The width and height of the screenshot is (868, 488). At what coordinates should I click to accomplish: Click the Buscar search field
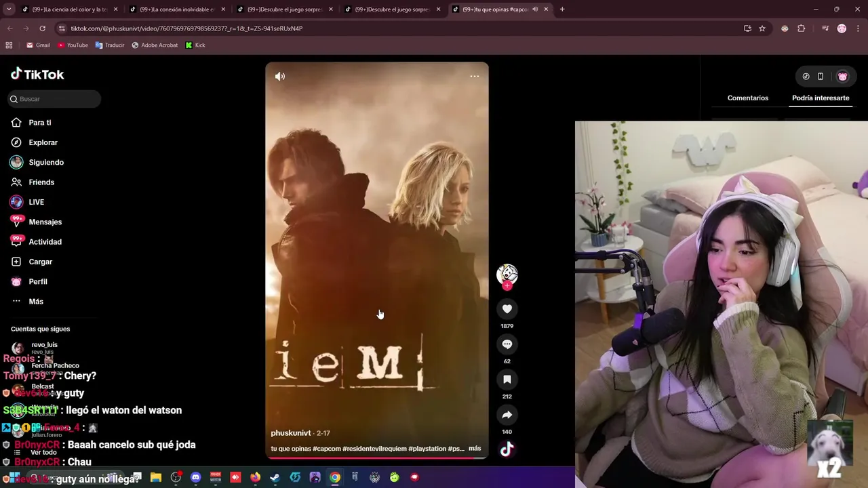54,99
